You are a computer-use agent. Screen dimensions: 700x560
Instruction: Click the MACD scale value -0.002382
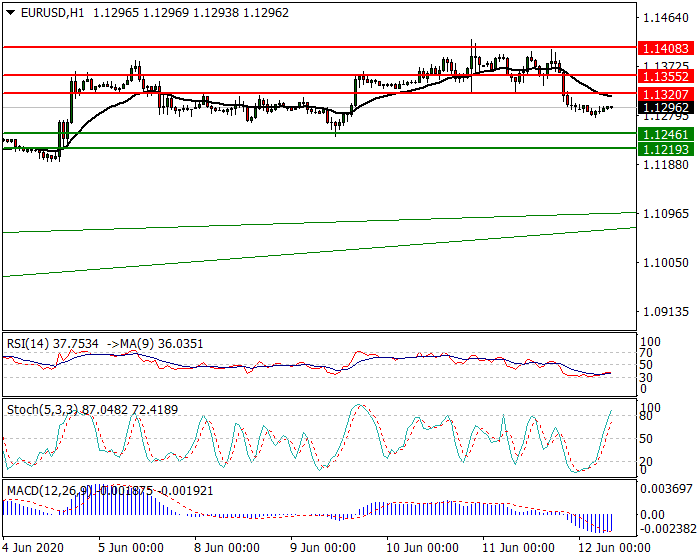(x=668, y=529)
